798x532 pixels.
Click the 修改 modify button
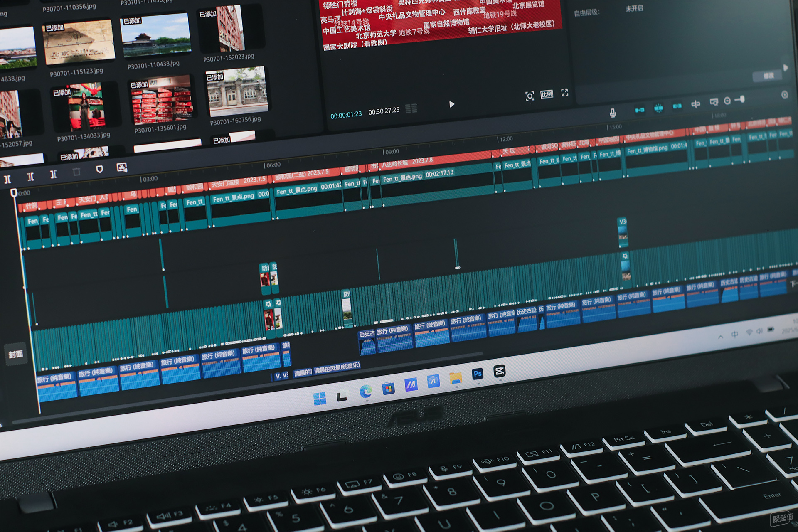point(768,76)
